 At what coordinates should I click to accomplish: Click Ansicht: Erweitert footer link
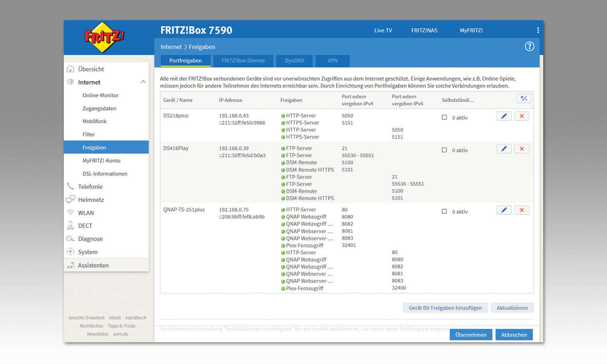[x=86, y=317]
